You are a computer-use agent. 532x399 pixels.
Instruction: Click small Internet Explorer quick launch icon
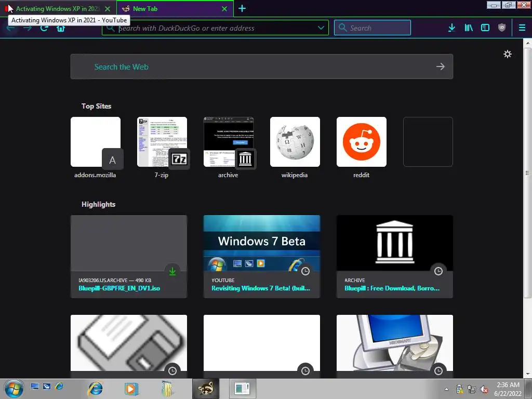[59, 386]
